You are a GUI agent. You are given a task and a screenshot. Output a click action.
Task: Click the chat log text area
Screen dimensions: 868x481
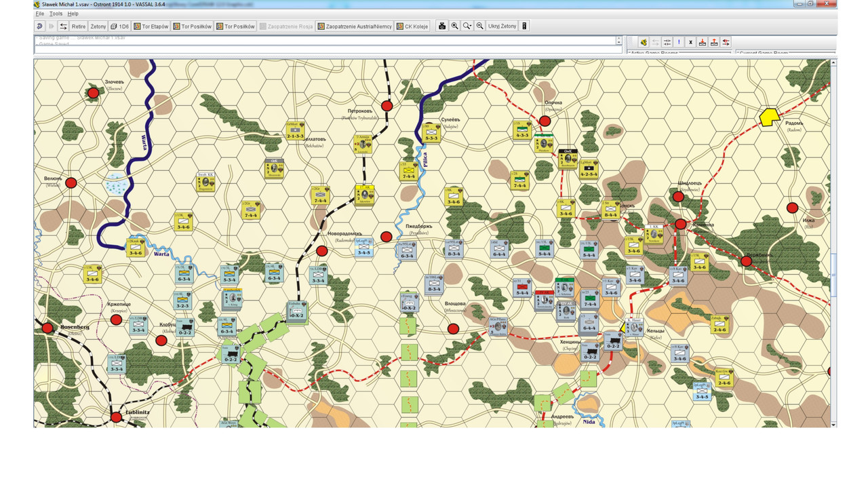click(325, 41)
